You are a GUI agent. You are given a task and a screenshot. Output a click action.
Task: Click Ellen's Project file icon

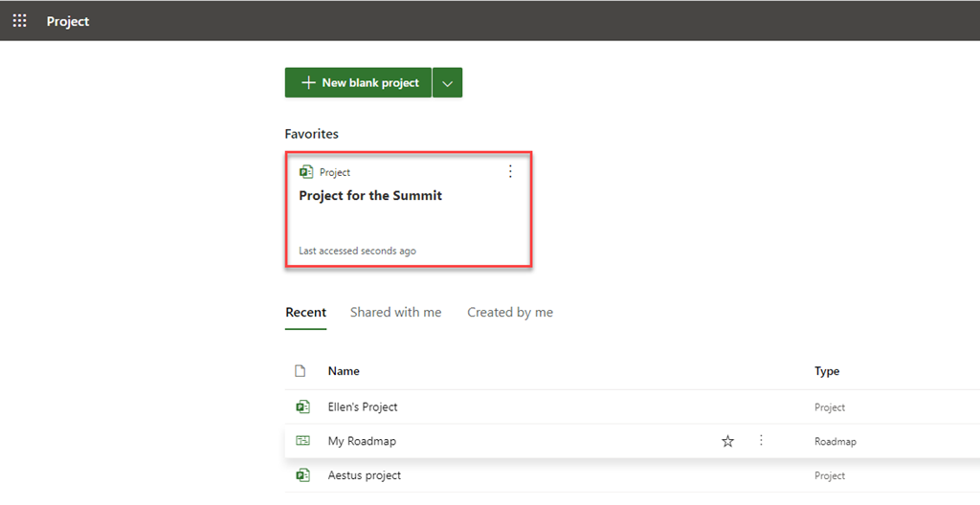[302, 406]
